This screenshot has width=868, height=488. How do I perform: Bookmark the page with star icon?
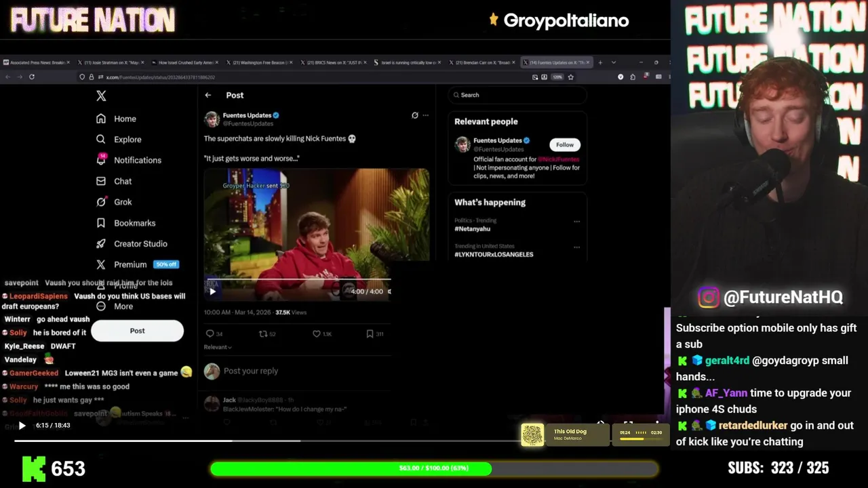click(x=570, y=77)
